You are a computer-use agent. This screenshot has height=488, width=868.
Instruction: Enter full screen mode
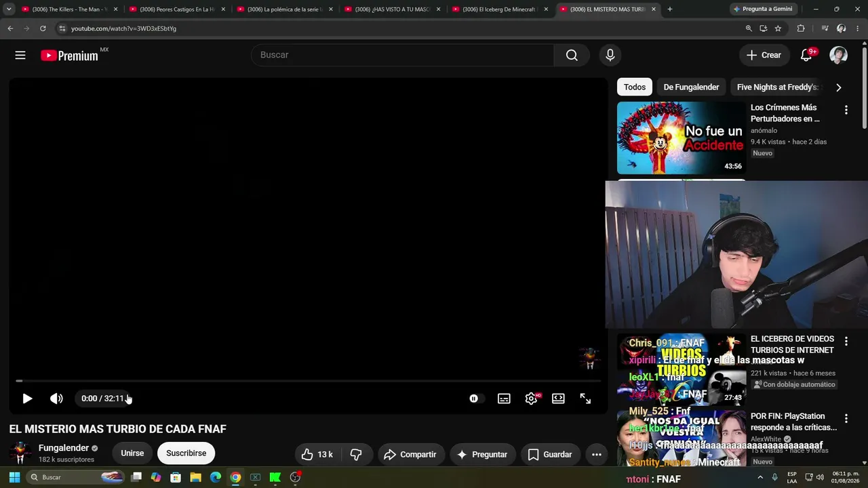[585, 399]
